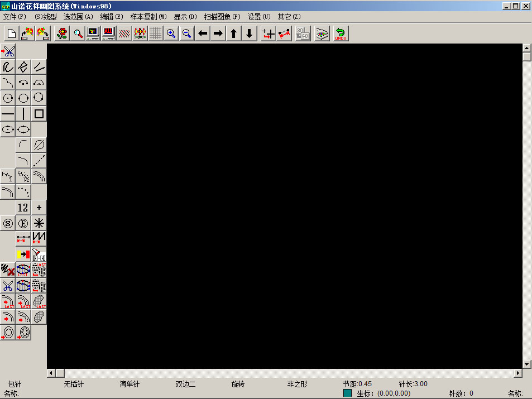This screenshot has height=399, width=532.
Task: Choose the circled S start-point tool
Action: (x=8, y=223)
